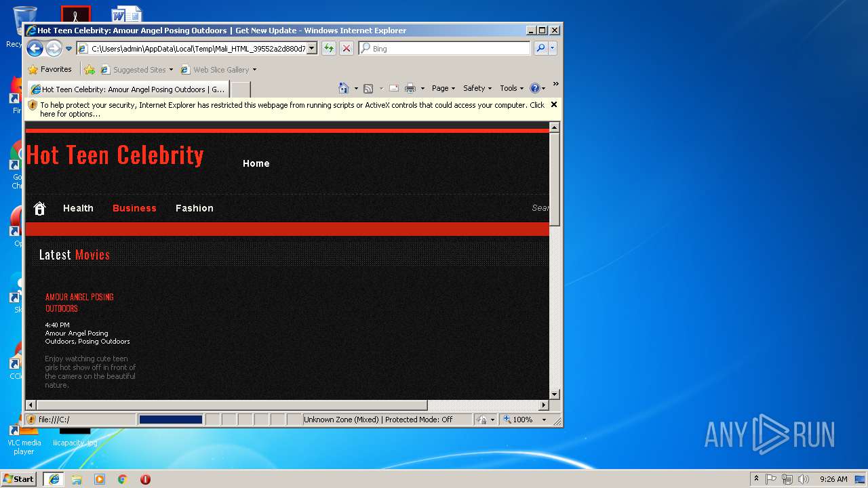Click the horizontal scrollbar right arrow
Viewport: 868px width, 488px height.
click(543, 405)
